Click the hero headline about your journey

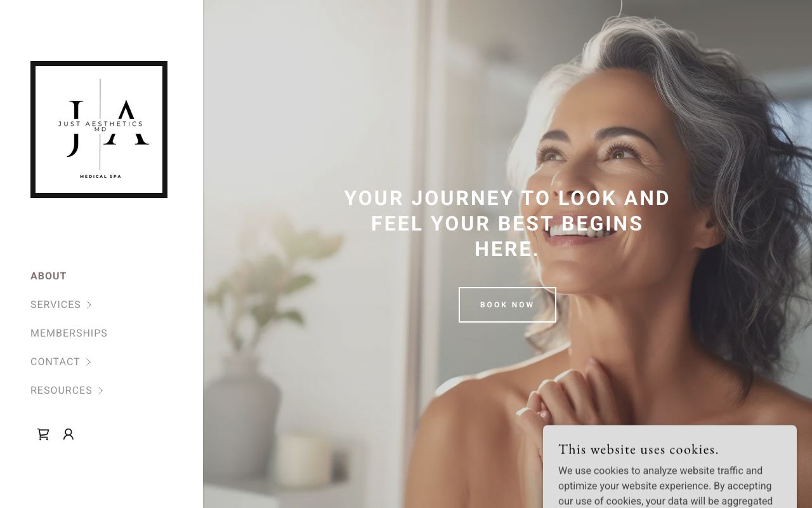click(x=507, y=224)
